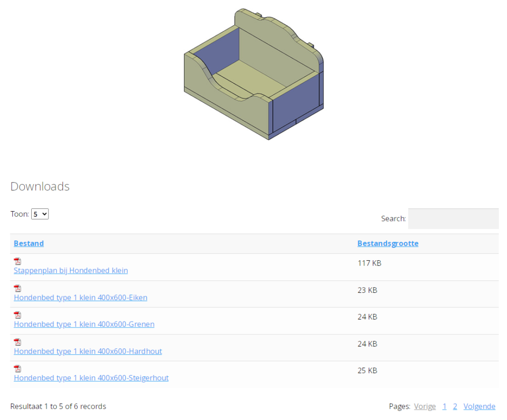This screenshot has width=507, height=420.
Task: Click PDF icon for the 400x600-Hardhout file
Action: click(17, 342)
